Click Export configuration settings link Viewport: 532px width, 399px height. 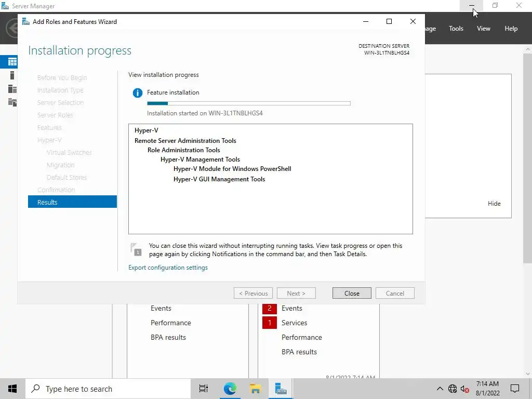(168, 268)
